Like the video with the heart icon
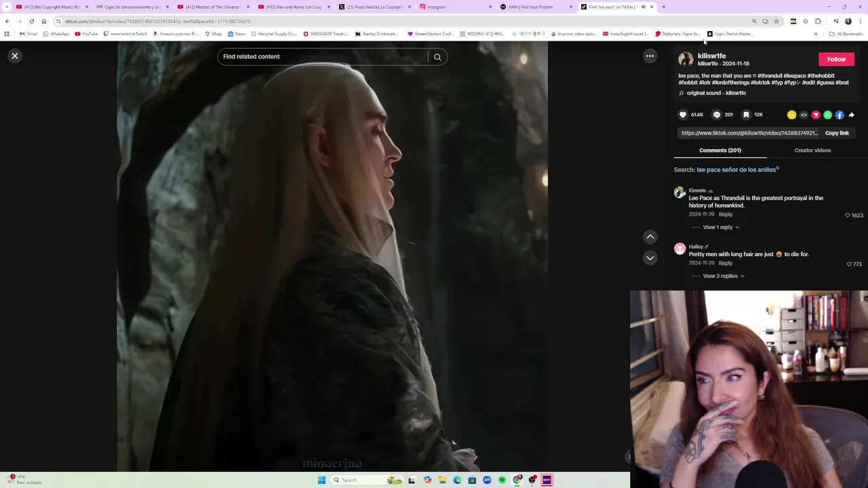 [683, 115]
